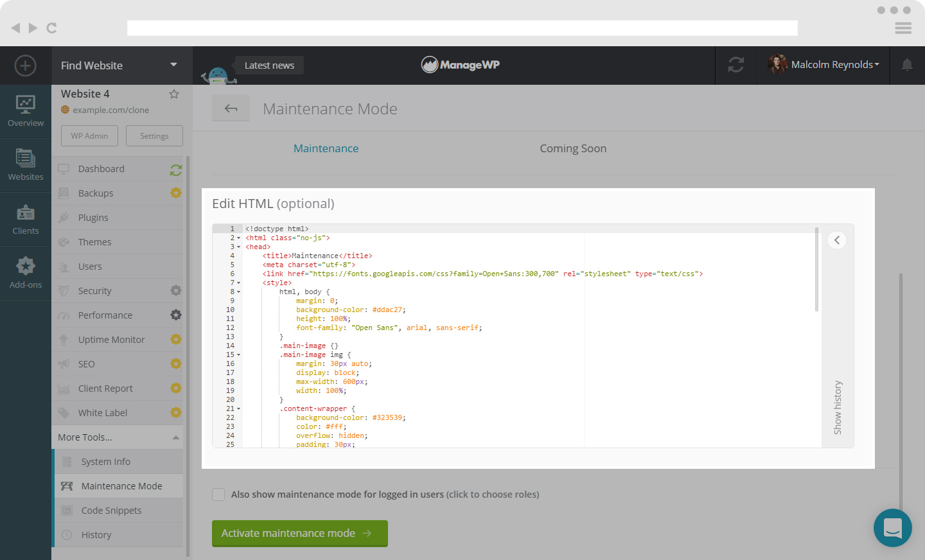Image resolution: width=925 pixels, height=560 pixels.
Task: Open White Label in site menu
Action: coord(103,413)
